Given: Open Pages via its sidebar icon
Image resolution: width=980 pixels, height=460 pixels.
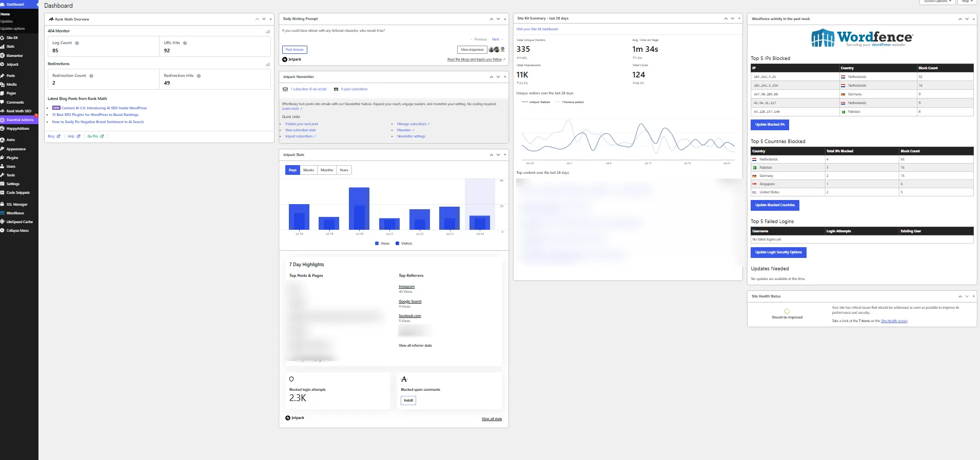Looking at the screenshot, I should pyautogui.click(x=3, y=93).
